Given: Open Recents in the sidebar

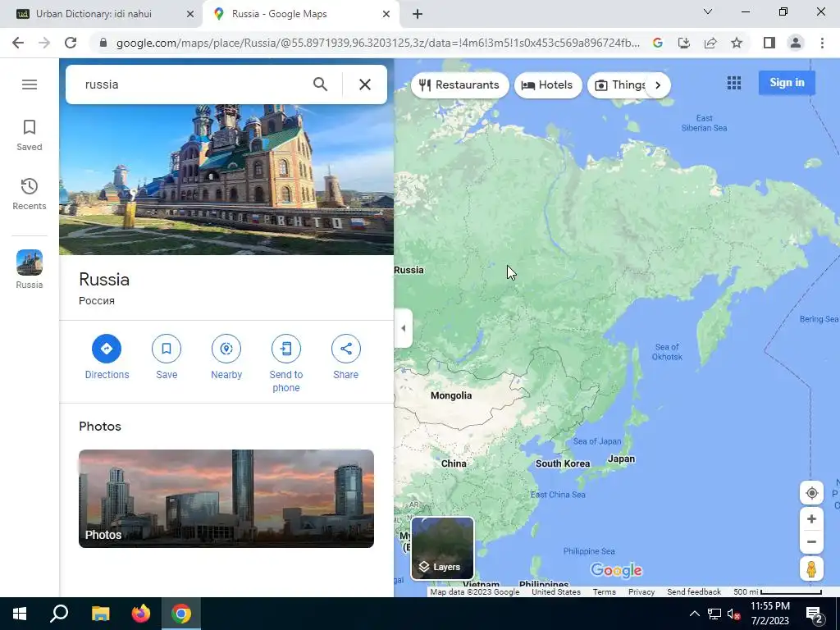Looking at the screenshot, I should coord(30,194).
